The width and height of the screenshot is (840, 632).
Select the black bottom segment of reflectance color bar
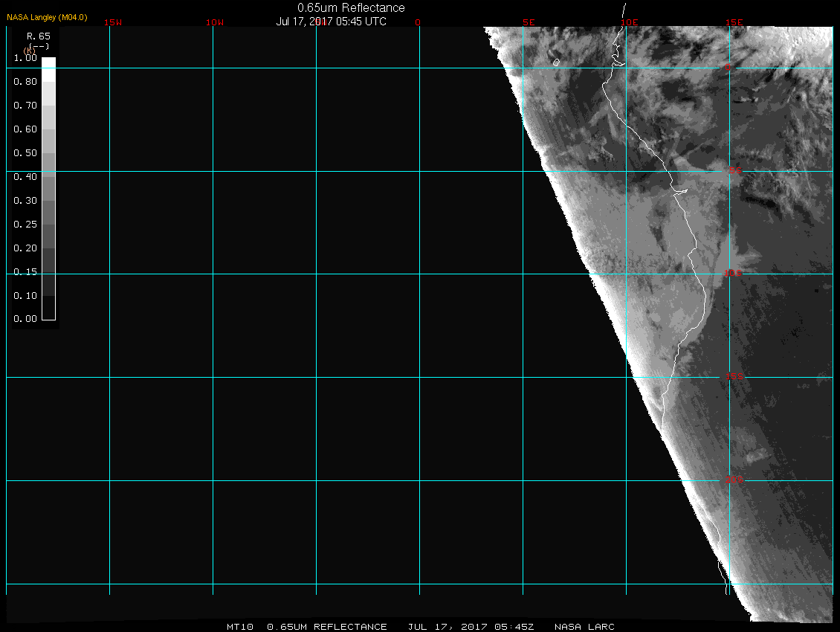coord(49,308)
